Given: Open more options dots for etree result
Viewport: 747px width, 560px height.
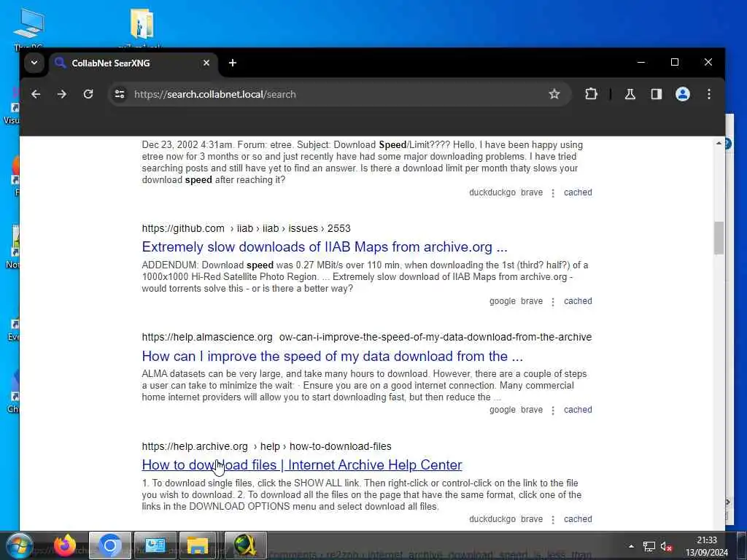Looking at the screenshot, I should 553,192.
